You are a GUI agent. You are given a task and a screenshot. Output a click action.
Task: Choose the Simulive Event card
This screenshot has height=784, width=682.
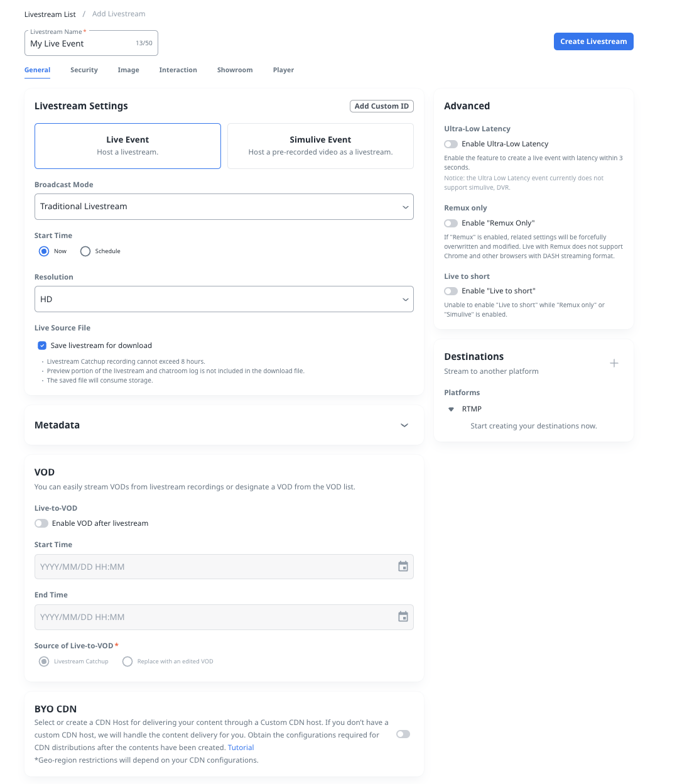320,146
